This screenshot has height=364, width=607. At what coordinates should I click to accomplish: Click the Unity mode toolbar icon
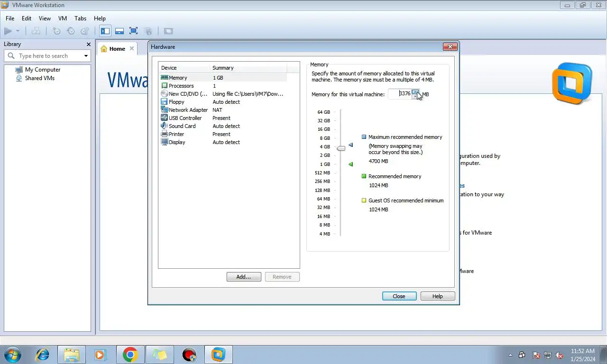click(x=148, y=31)
